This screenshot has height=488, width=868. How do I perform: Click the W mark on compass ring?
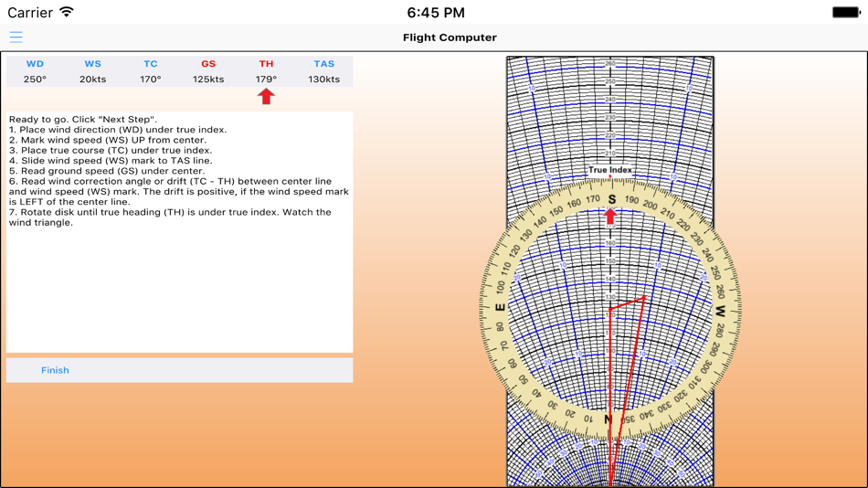pos(720,312)
